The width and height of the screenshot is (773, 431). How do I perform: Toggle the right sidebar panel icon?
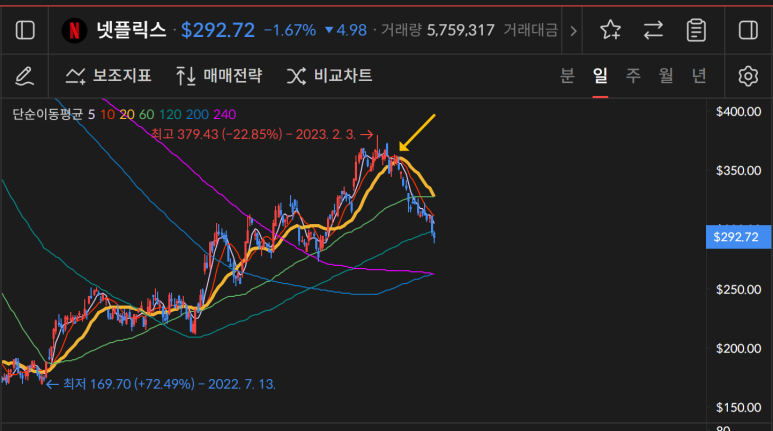point(748,30)
